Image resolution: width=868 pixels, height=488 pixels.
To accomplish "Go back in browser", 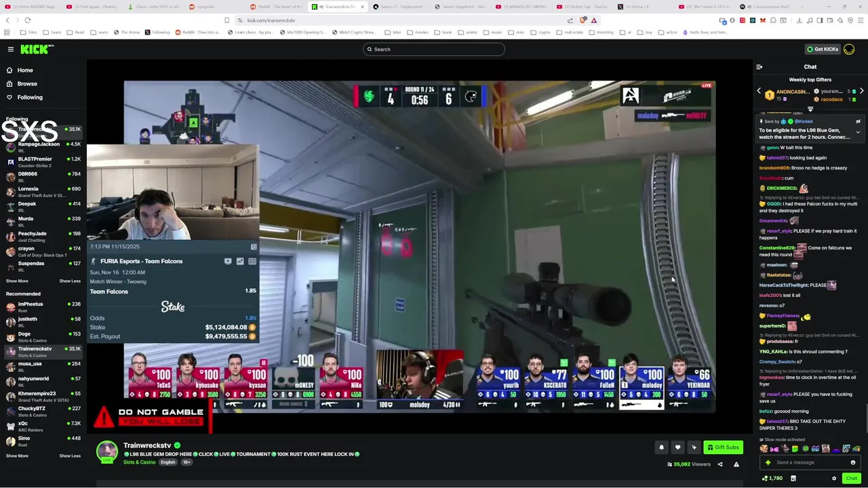I will 6,20.
